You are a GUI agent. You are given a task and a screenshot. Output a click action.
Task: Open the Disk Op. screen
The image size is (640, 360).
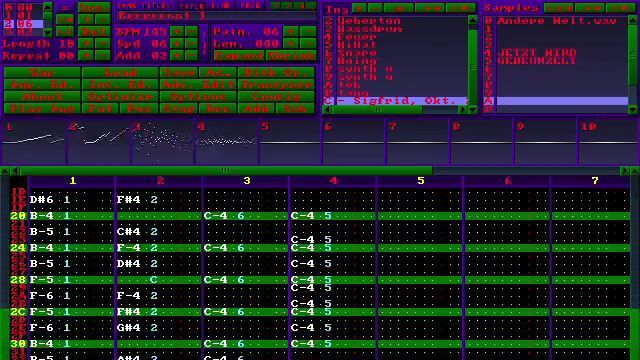click(276, 73)
